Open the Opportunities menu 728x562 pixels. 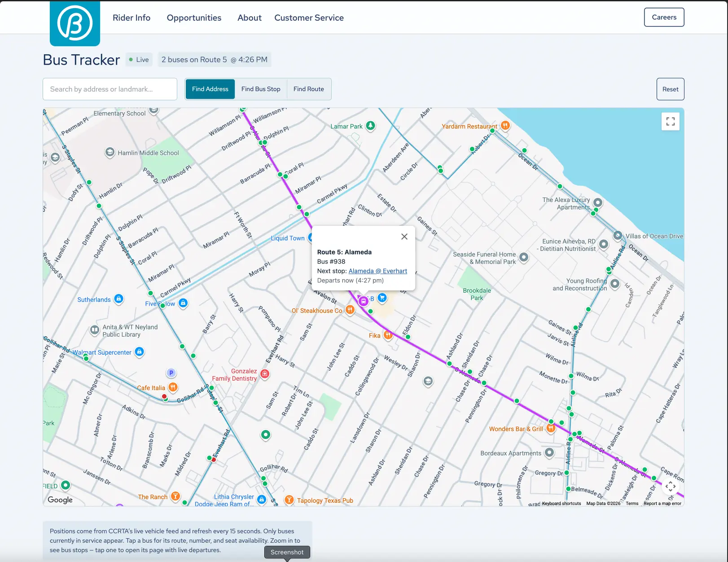tap(194, 18)
